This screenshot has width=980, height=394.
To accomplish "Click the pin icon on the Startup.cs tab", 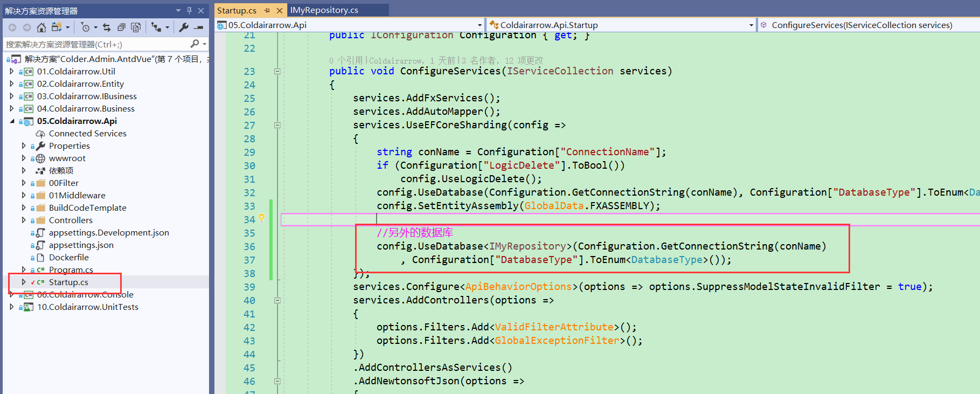I will (x=267, y=10).
